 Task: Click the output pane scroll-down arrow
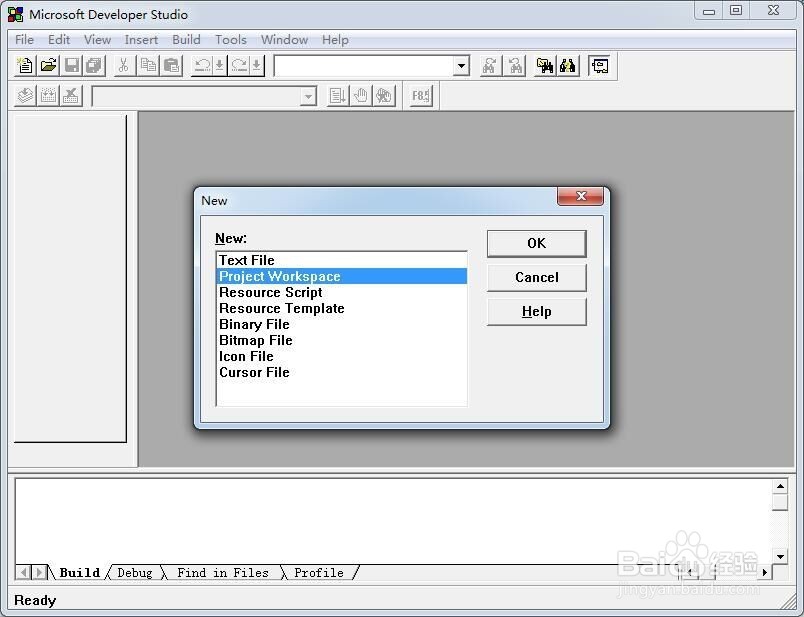tap(780, 556)
